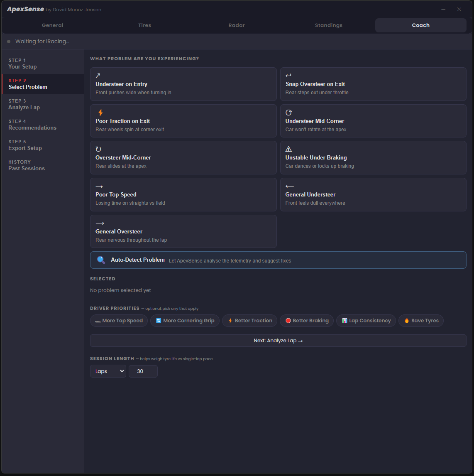This screenshot has width=474, height=476.
Task: Open the Laps session length dropdown
Action: click(x=108, y=371)
